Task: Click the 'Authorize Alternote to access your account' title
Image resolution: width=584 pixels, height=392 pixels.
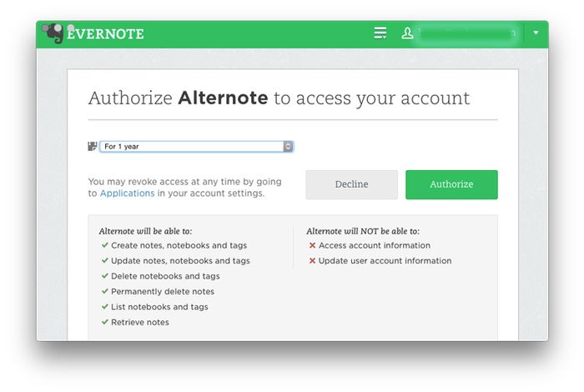Action: coord(279,98)
